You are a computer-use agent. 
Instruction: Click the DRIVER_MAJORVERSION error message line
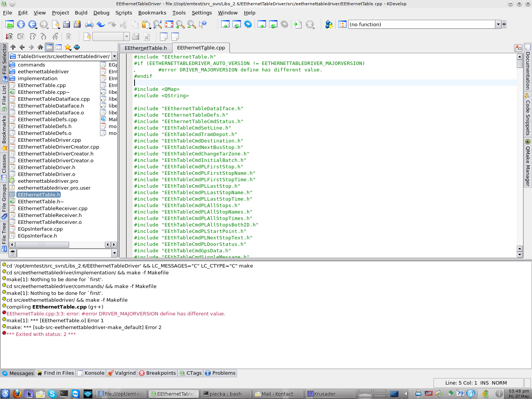pyautogui.click(x=116, y=314)
